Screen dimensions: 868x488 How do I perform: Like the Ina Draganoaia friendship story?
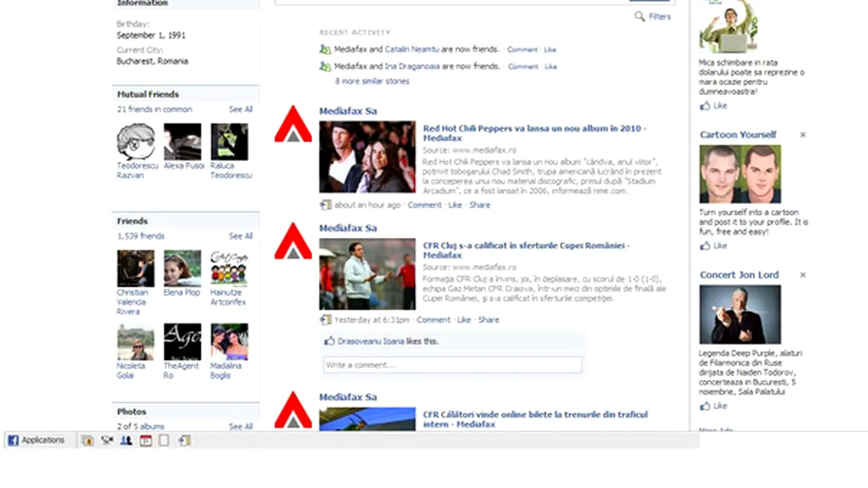[x=551, y=66]
